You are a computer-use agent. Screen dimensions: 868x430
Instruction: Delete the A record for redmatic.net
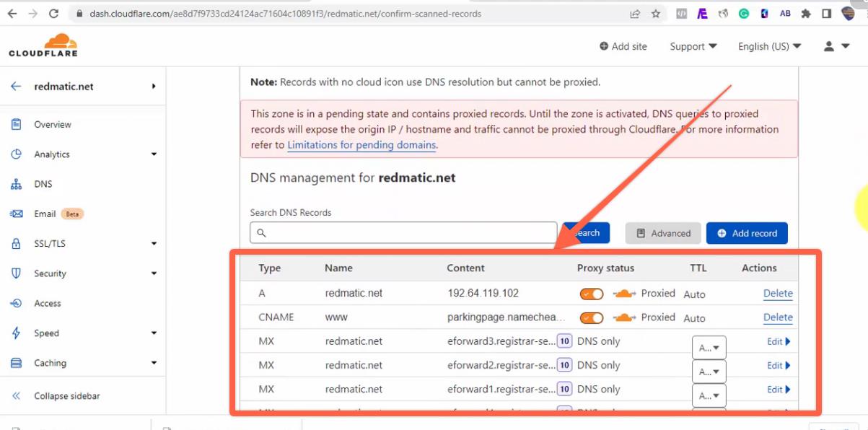click(x=778, y=294)
